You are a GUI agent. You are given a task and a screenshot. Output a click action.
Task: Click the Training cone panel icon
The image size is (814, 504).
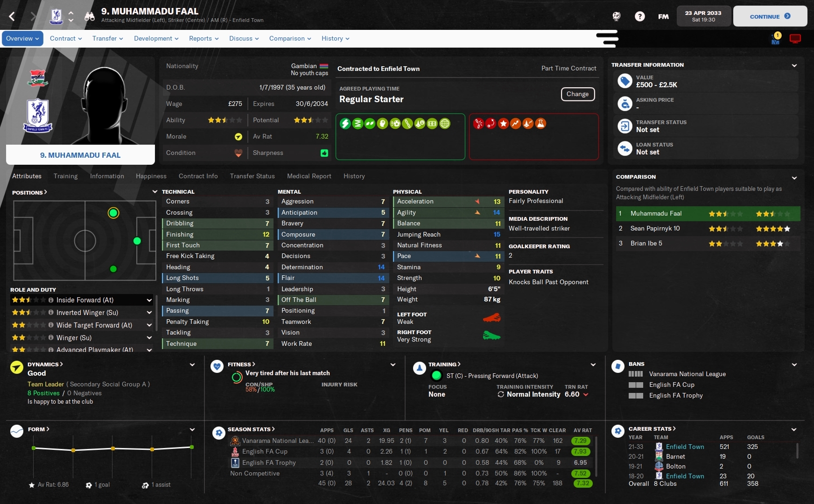tap(420, 368)
